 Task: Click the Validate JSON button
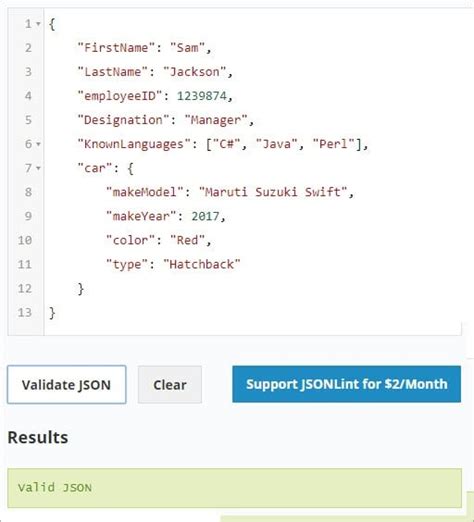pyautogui.click(x=67, y=385)
